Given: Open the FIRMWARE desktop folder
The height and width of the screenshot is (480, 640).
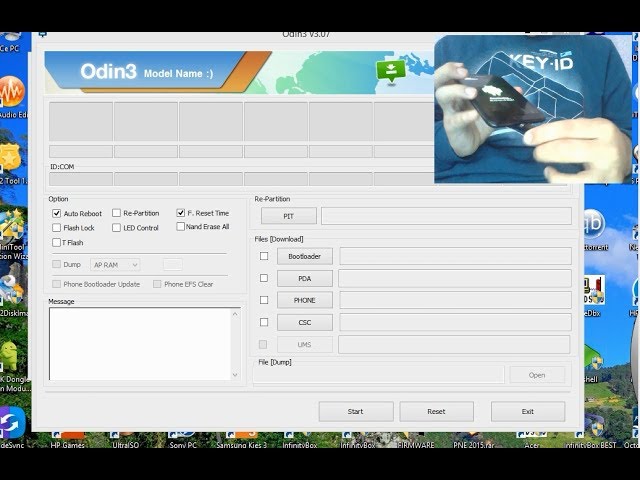Looking at the screenshot, I should click(416, 440).
